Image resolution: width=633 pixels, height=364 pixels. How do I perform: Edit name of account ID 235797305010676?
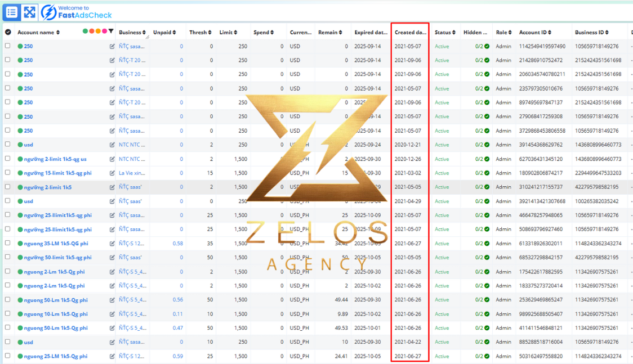pos(112,89)
